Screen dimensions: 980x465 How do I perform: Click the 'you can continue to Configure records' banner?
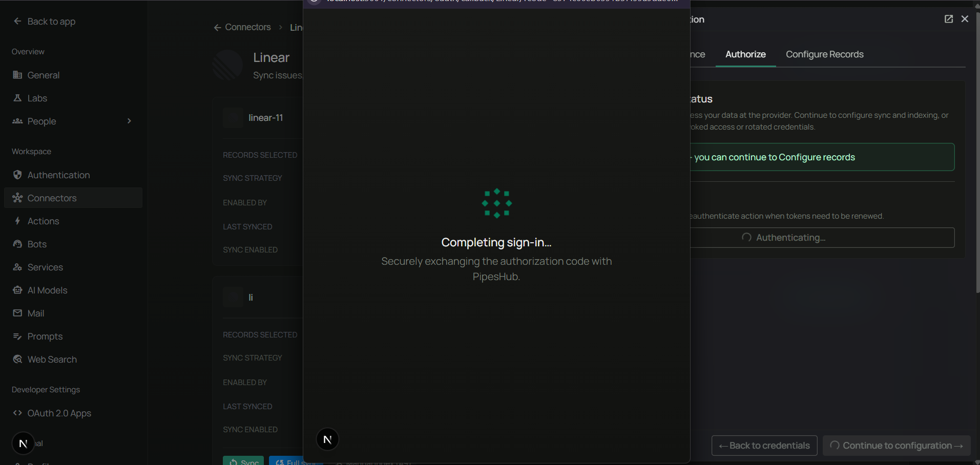[x=822, y=157]
